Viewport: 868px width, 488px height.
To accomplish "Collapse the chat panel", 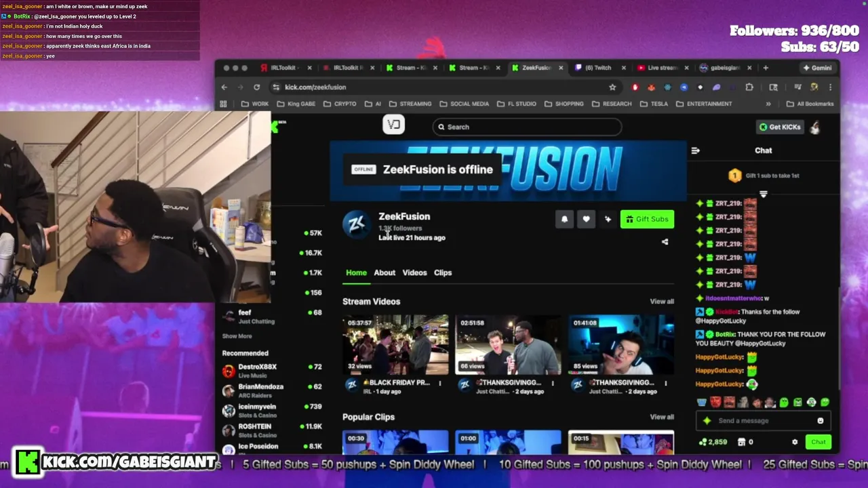I will (x=695, y=150).
